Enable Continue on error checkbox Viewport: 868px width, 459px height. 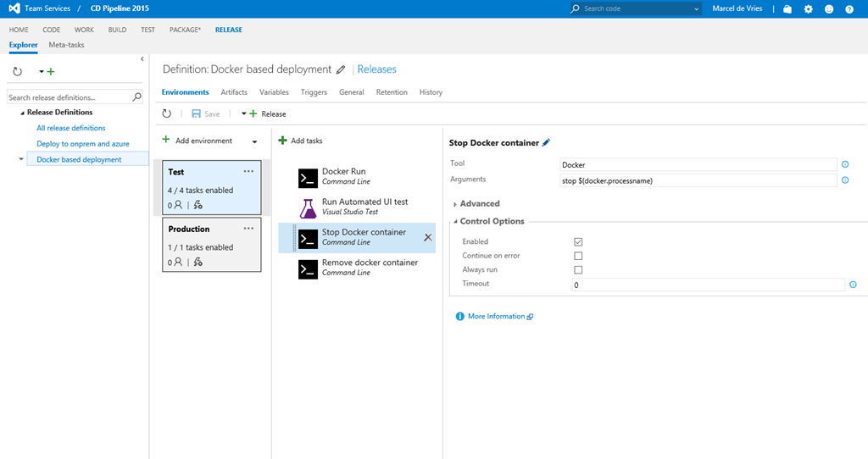(x=578, y=256)
